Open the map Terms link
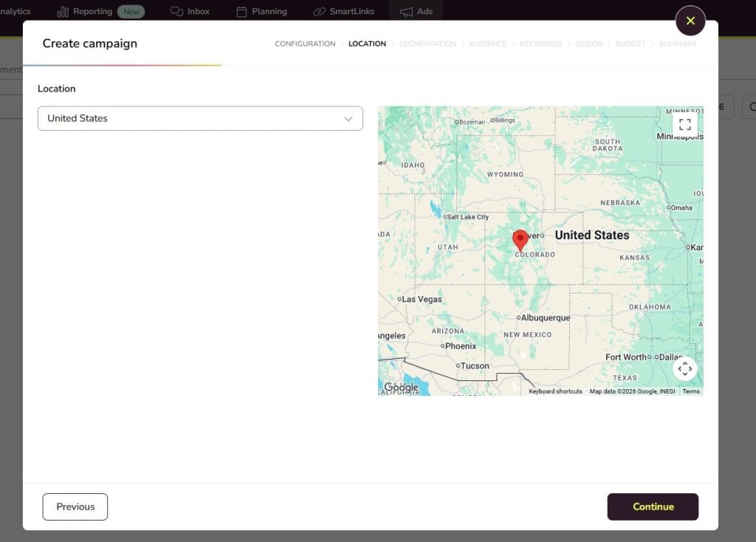The width and height of the screenshot is (756, 542). click(x=691, y=391)
